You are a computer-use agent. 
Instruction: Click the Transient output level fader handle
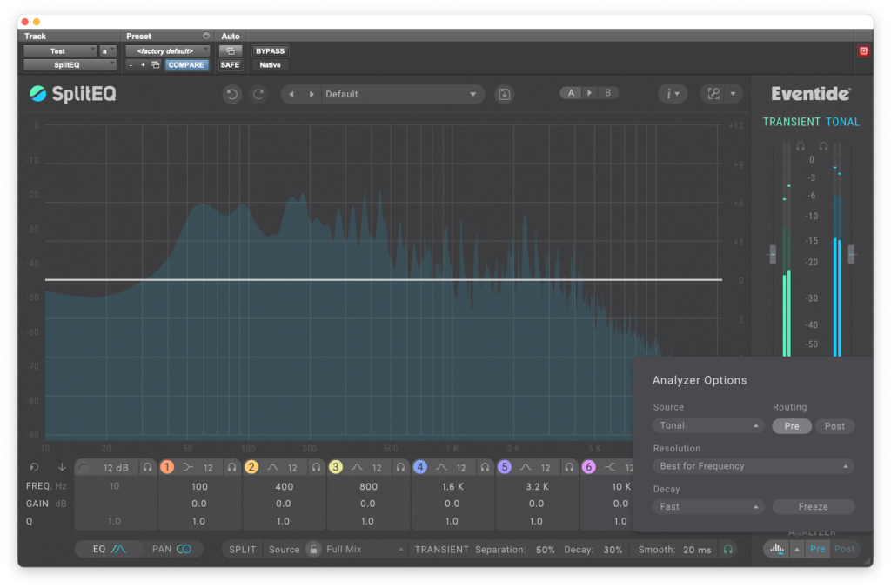pyautogui.click(x=772, y=254)
